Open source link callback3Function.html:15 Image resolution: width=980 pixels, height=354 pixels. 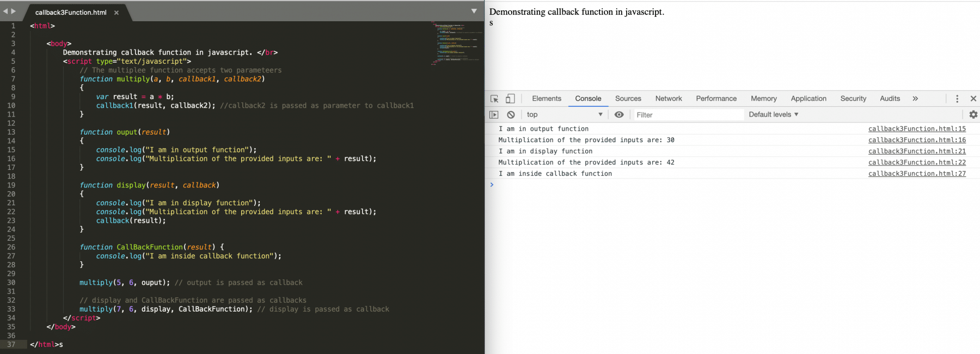pyautogui.click(x=917, y=129)
